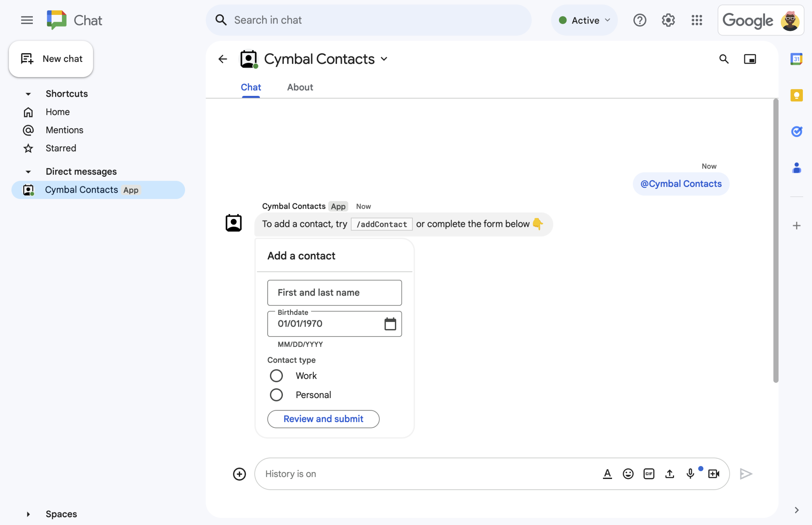Switch to the Chat tab
The height and width of the screenshot is (525, 812).
pyautogui.click(x=250, y=86)
